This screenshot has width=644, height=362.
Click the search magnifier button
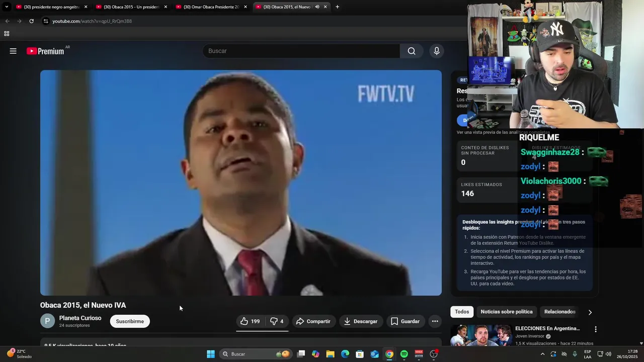pos(412,51)
